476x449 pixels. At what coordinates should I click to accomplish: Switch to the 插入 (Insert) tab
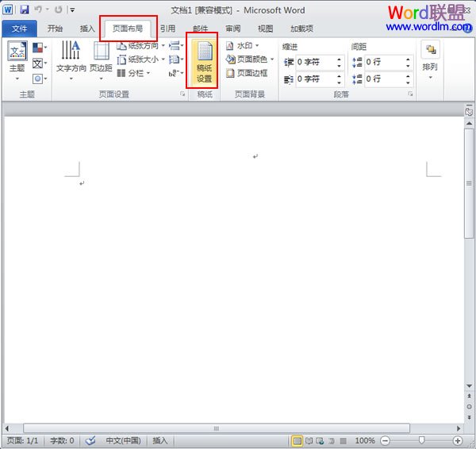87,29
